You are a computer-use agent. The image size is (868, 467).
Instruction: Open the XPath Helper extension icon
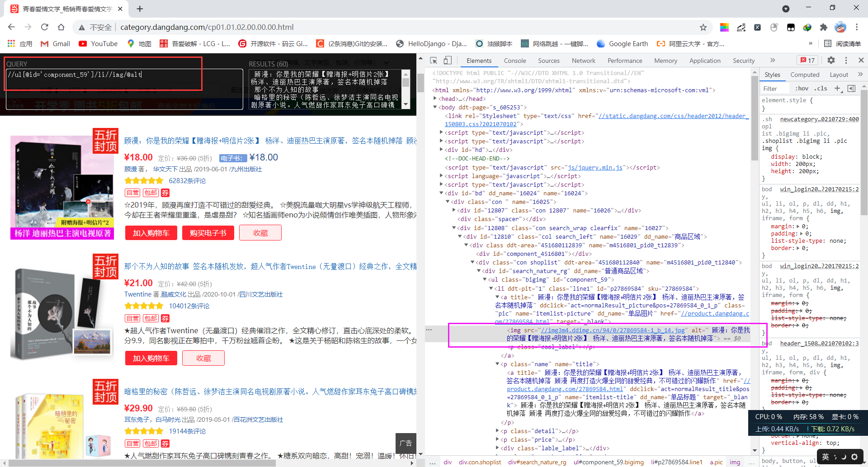tap(757, 28)
